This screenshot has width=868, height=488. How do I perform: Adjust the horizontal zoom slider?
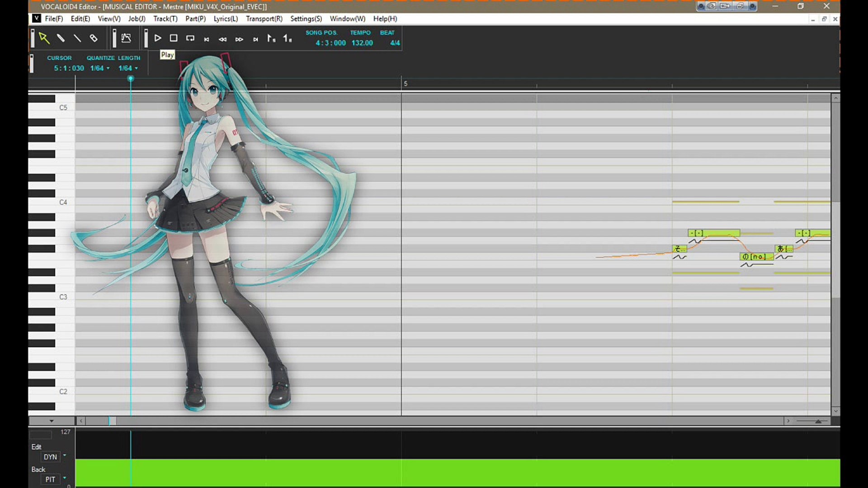coord(818,421)
